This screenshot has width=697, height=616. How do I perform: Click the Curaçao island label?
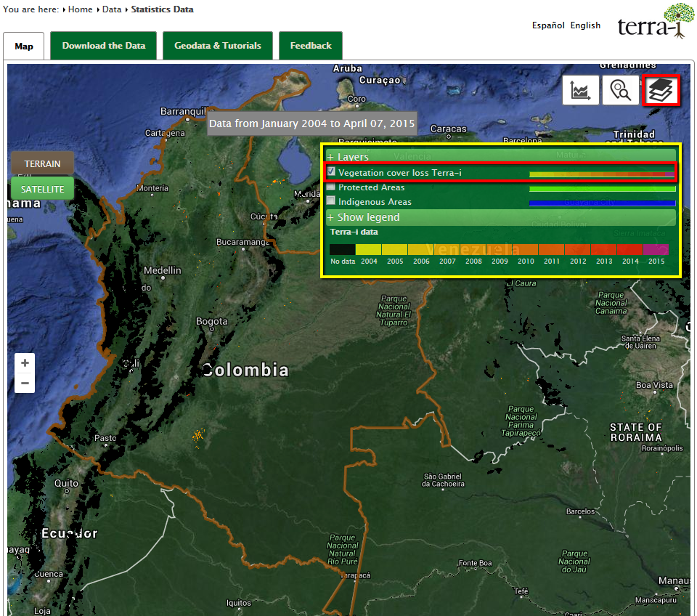380,80
